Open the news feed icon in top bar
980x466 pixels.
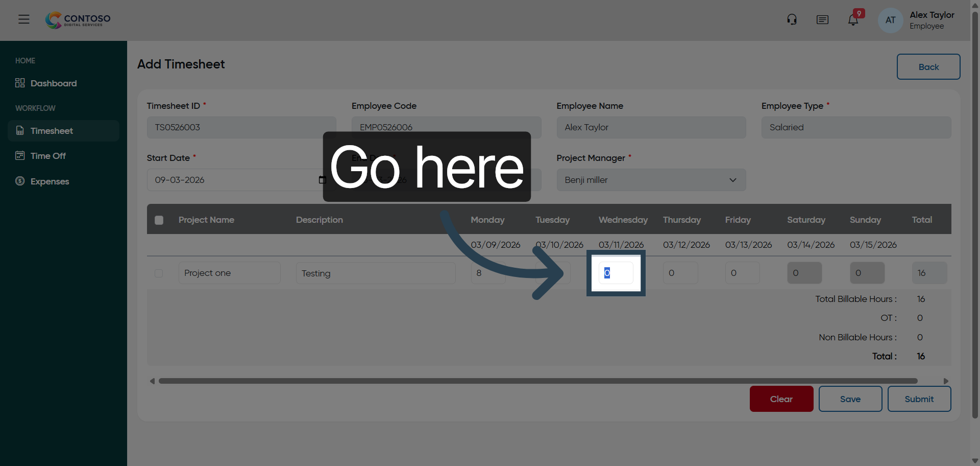tap(822, 19)
